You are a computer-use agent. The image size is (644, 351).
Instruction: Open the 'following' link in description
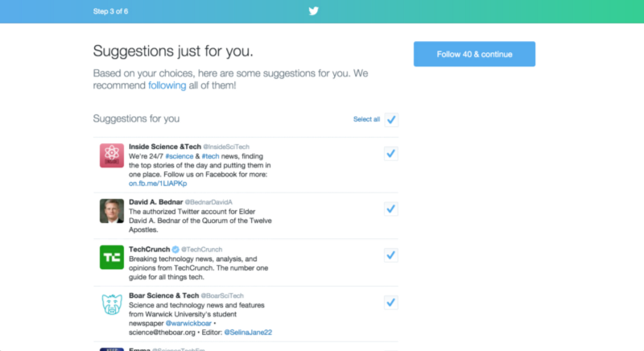coord(167,85)
